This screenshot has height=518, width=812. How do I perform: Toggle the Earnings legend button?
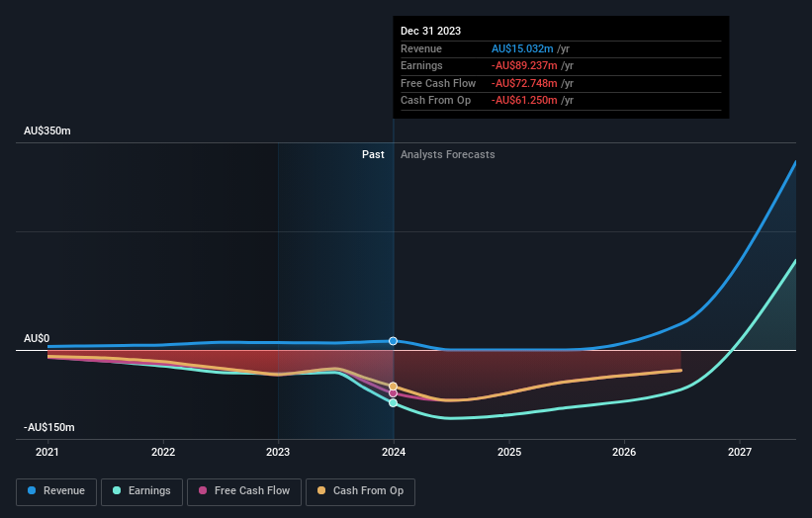(141, 491)
